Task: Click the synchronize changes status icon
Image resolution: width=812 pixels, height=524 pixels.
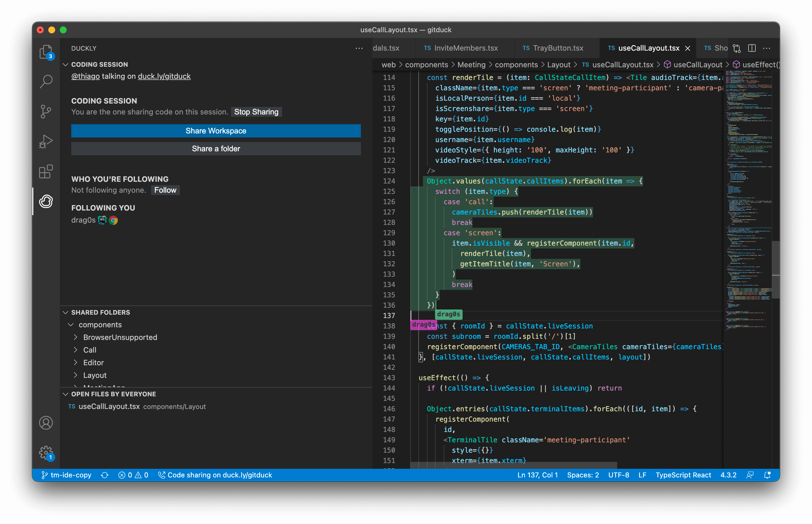Action: pyautogui.click(x=105, y=475)
